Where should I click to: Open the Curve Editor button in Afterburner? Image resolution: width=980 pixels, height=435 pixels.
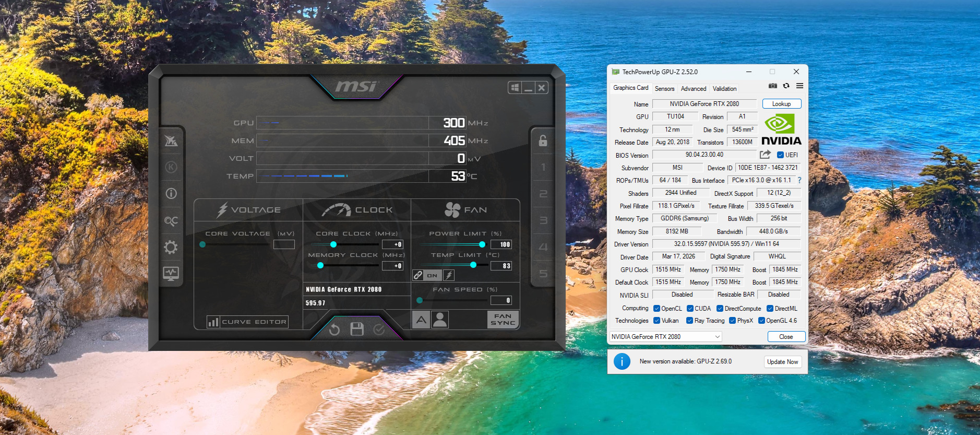point(248,322)
